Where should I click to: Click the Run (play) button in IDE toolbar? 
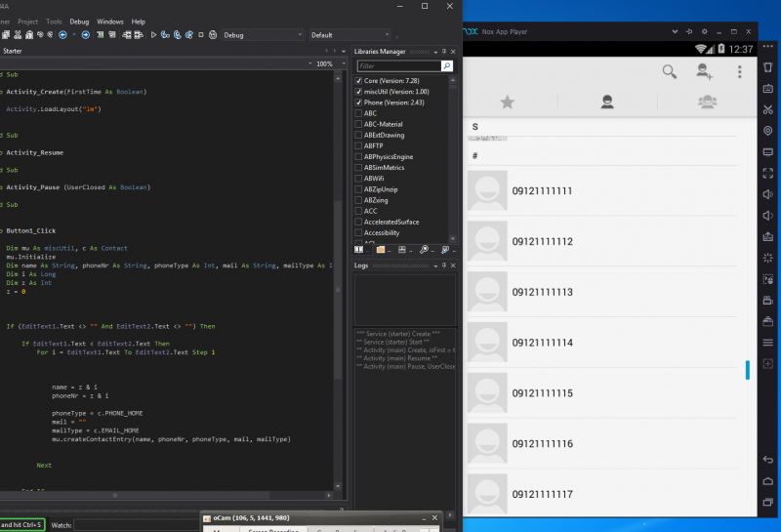[153, 35]
